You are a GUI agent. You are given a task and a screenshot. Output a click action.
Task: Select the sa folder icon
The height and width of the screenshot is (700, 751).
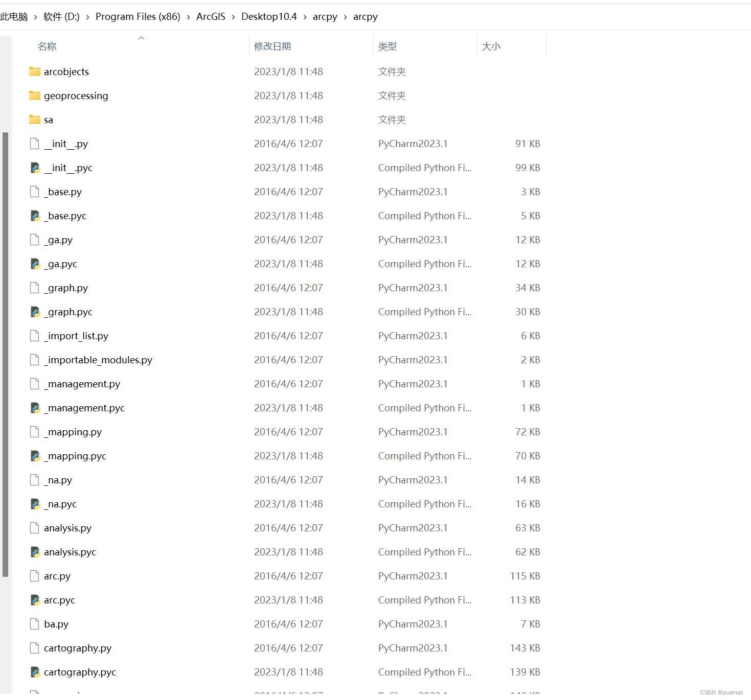coord(35,120)
